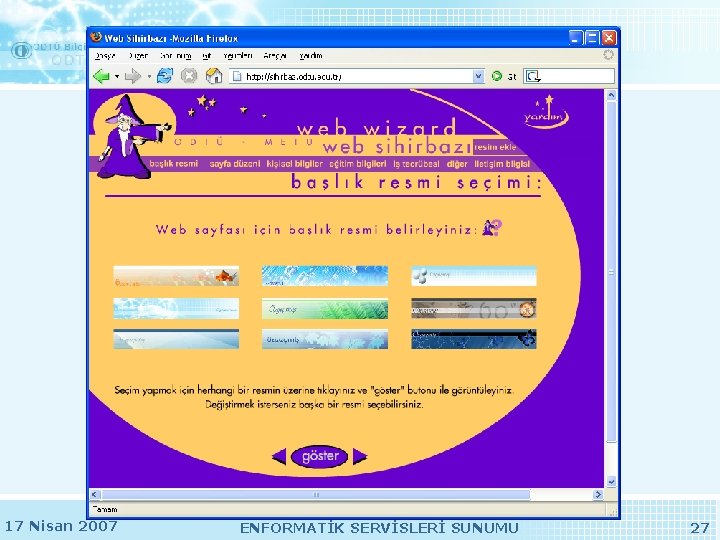Choose the pale header image with bubbles
Viewport: 720px width, 540px height.
[x=473, y=276]
